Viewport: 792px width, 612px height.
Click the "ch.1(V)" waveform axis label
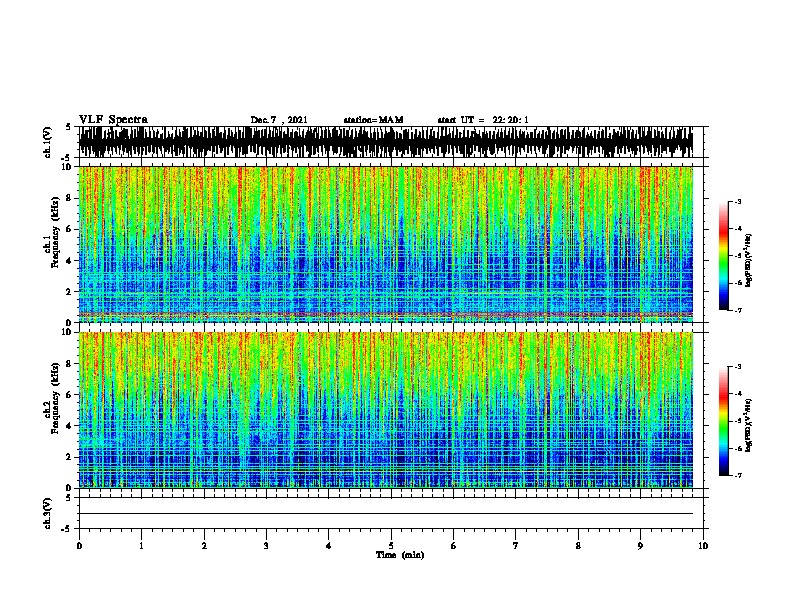tap(48, 142)
